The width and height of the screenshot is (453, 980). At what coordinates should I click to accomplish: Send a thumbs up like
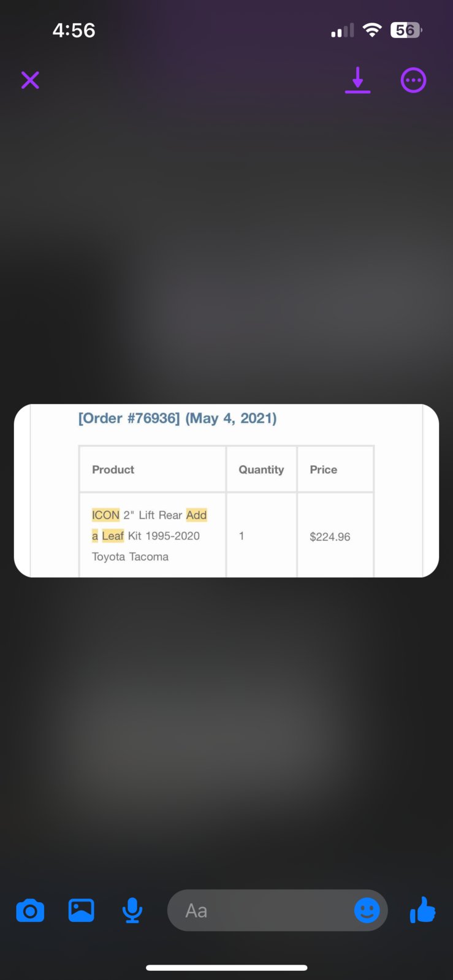(422, 910)
